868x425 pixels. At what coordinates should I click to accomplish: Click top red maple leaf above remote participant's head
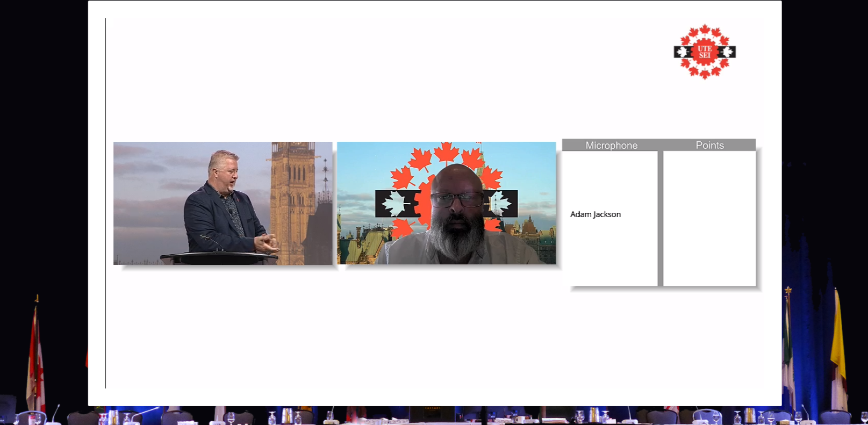[x=446, y=151]
